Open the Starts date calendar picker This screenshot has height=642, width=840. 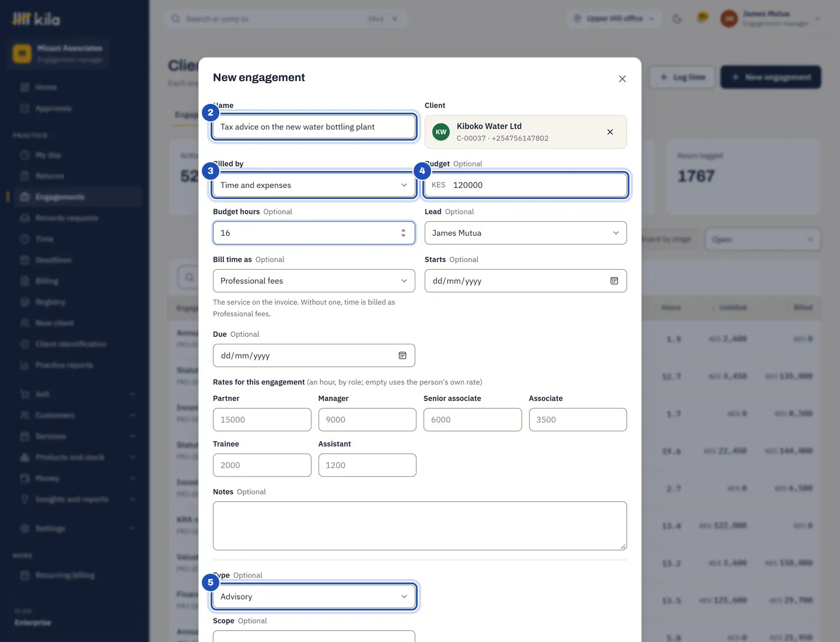tap(614, 281)
